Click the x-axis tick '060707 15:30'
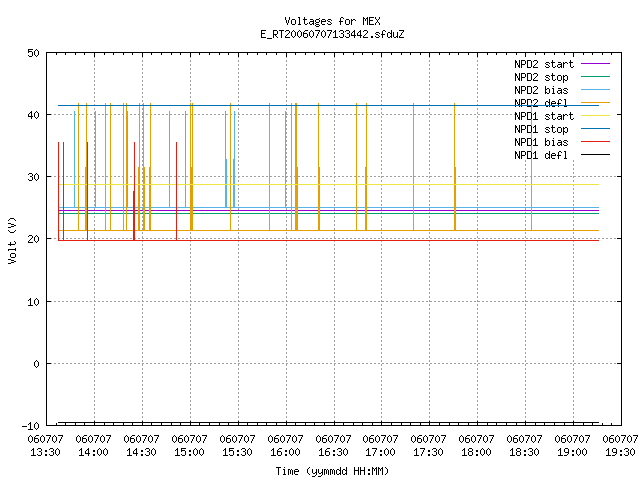The image size is (640, 480). pyautogui.click(x=237, y=446)
